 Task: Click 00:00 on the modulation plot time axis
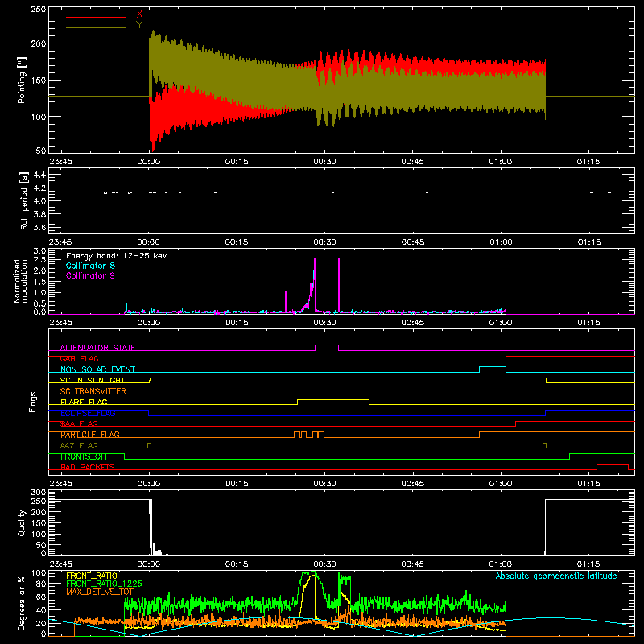(x=149, y=323)
